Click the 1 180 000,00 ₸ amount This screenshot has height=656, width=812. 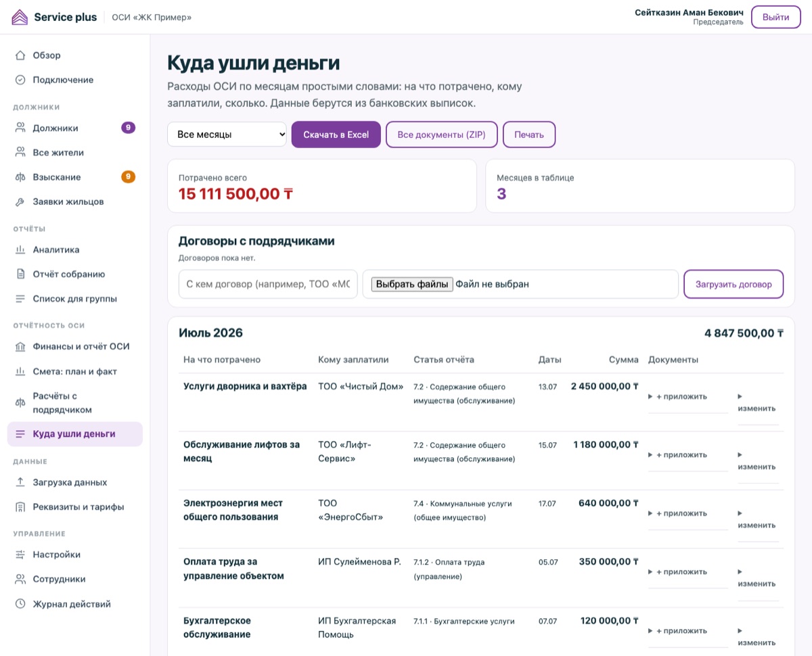coord(606,444)
